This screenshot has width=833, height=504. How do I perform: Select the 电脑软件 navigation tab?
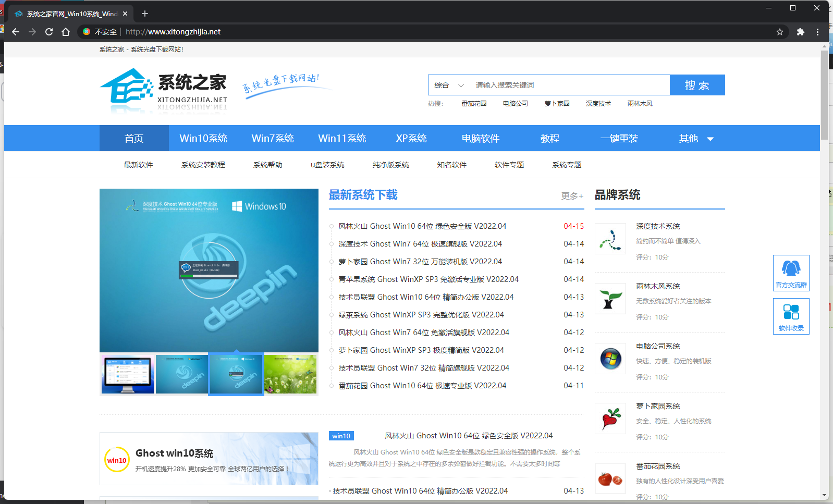[x=480, y=139]
